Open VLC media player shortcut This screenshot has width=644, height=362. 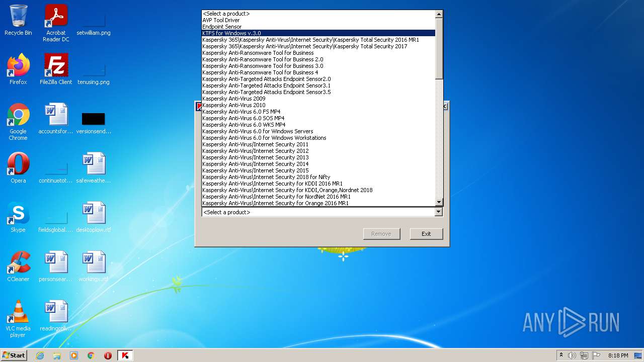coord(18,319)
